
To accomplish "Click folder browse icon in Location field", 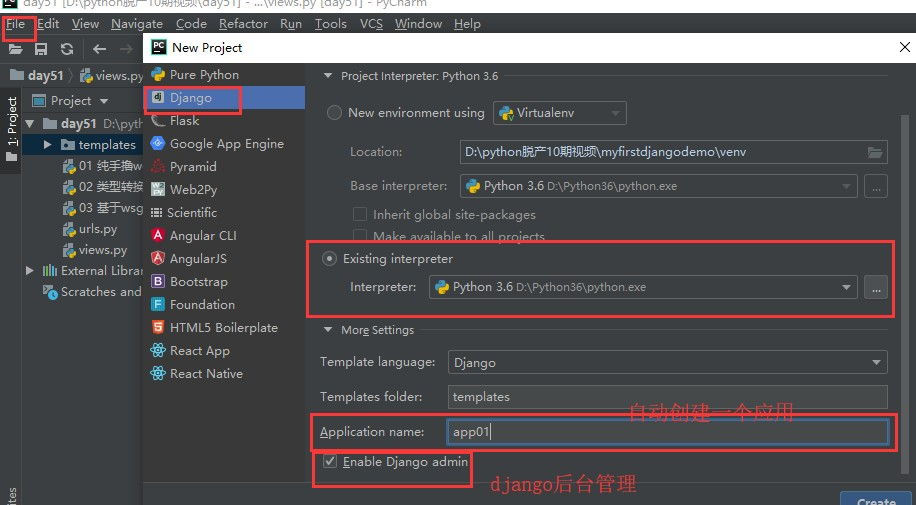I will 875,153.
